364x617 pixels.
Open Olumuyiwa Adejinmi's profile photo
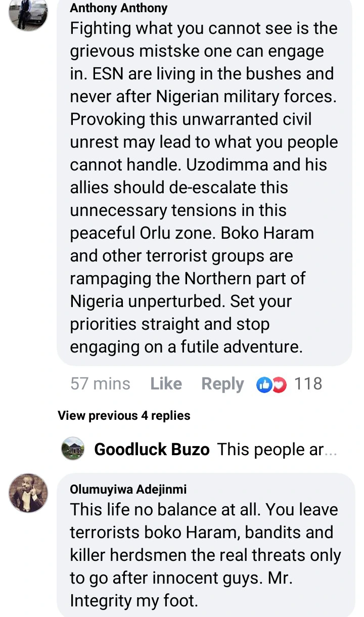point(28,493)
